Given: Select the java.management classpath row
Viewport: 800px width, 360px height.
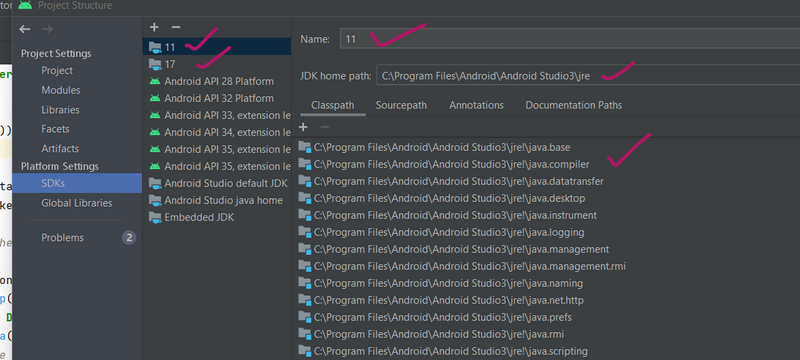Looking at the screenshot, I should [x=547, y=249].
